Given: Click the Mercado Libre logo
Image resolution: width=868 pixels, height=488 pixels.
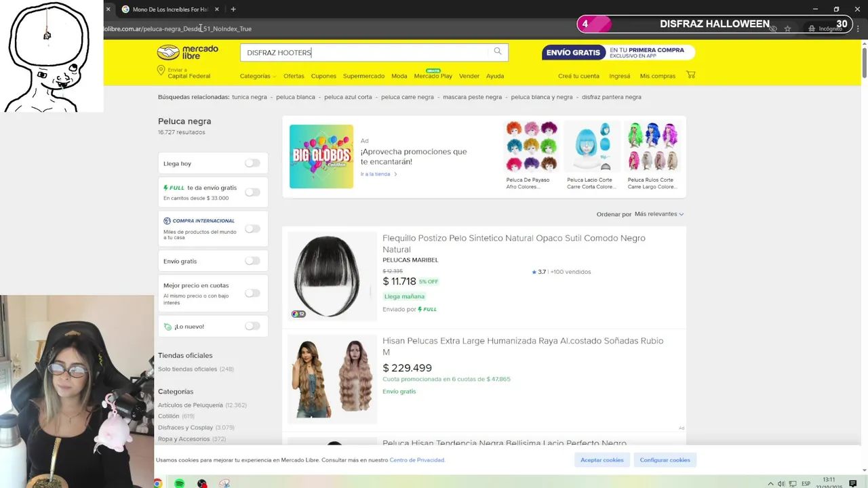Looking at the screenshot, I should click(x=188, y=52).
